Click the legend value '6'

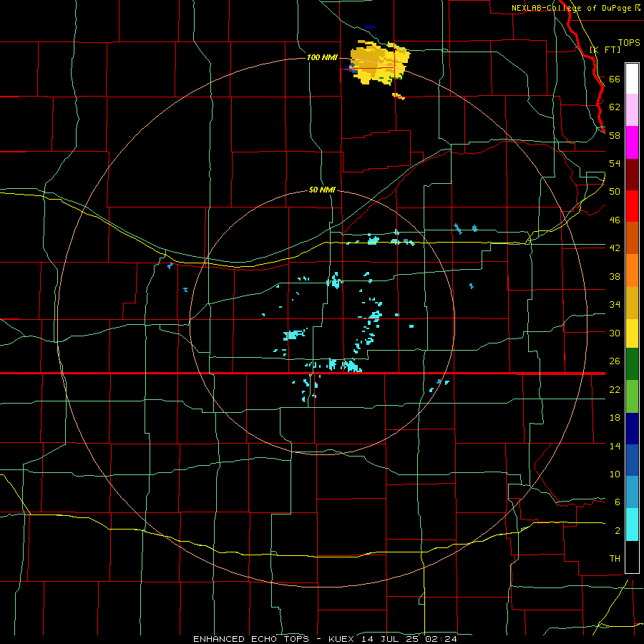click(617, 502)
